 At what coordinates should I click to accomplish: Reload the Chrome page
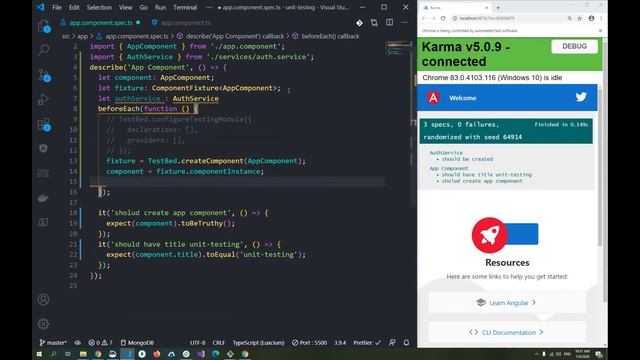point(443,18)
